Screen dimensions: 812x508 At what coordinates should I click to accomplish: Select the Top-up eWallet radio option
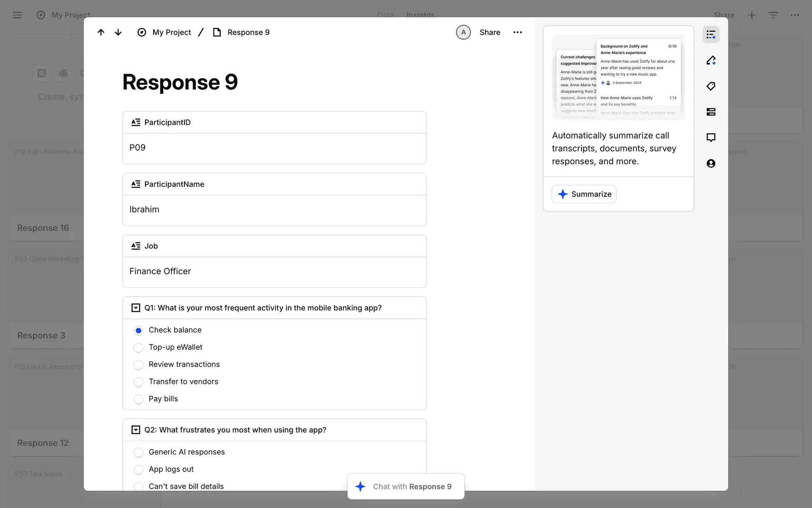tap(138, 348)
